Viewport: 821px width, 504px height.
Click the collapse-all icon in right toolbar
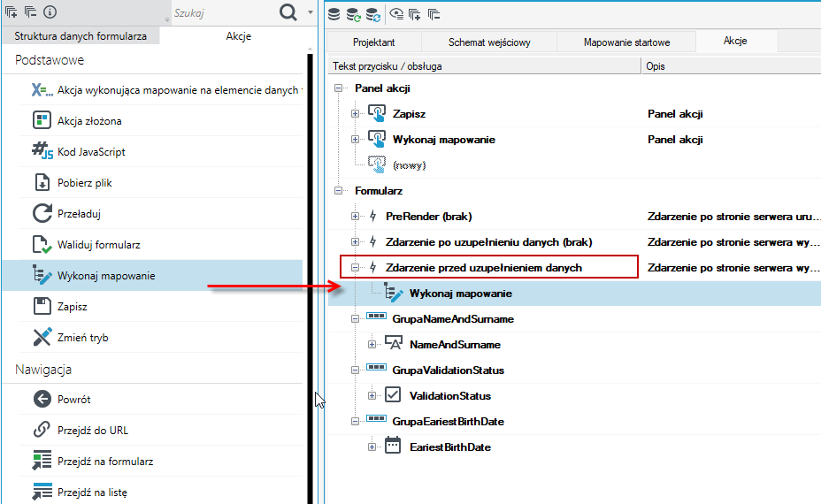click(434, 14)
